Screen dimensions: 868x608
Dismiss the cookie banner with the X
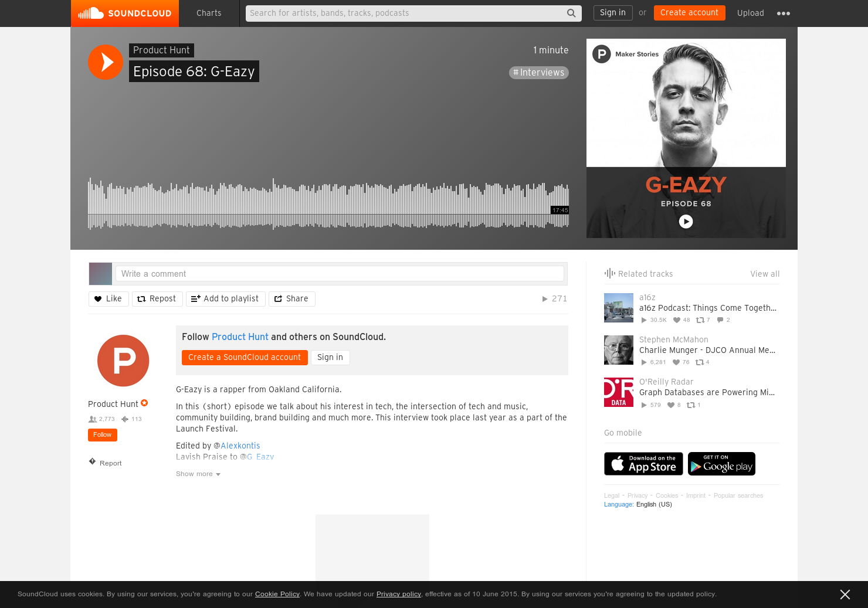point(845,595)
